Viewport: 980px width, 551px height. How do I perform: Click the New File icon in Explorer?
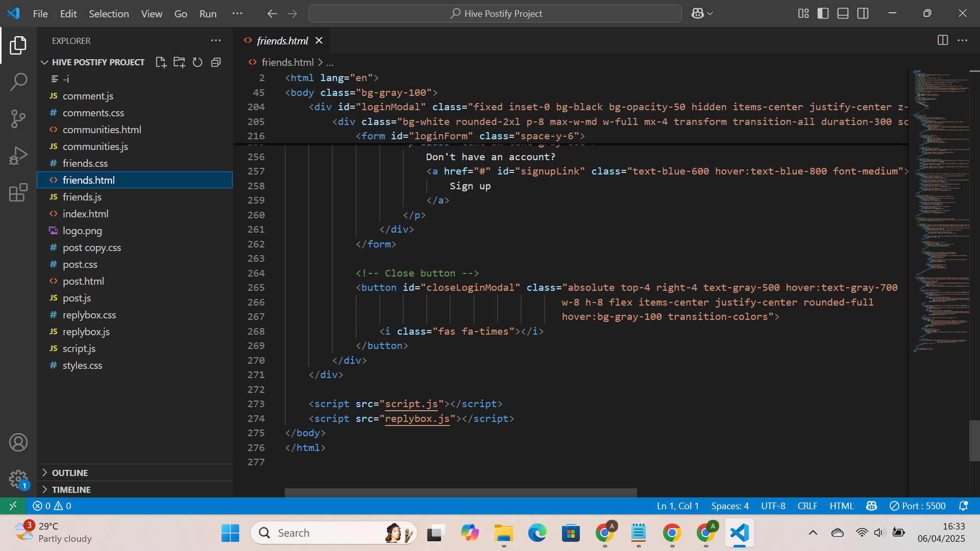(161, 62)
